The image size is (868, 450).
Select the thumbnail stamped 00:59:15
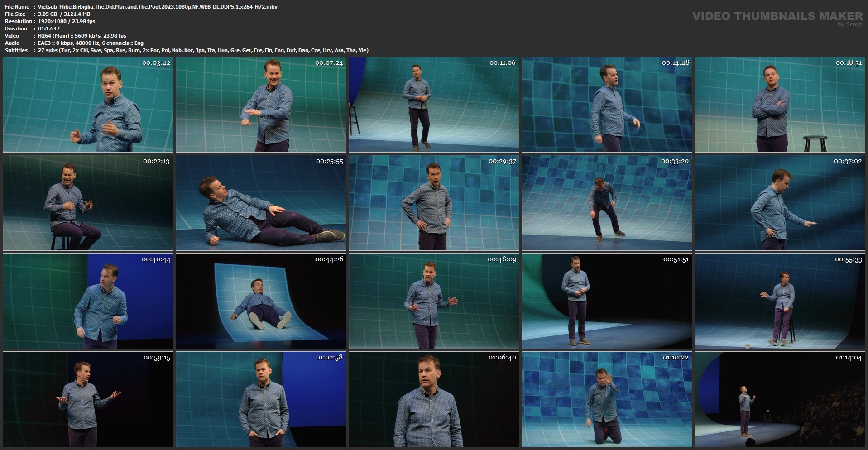coord(88,399)
